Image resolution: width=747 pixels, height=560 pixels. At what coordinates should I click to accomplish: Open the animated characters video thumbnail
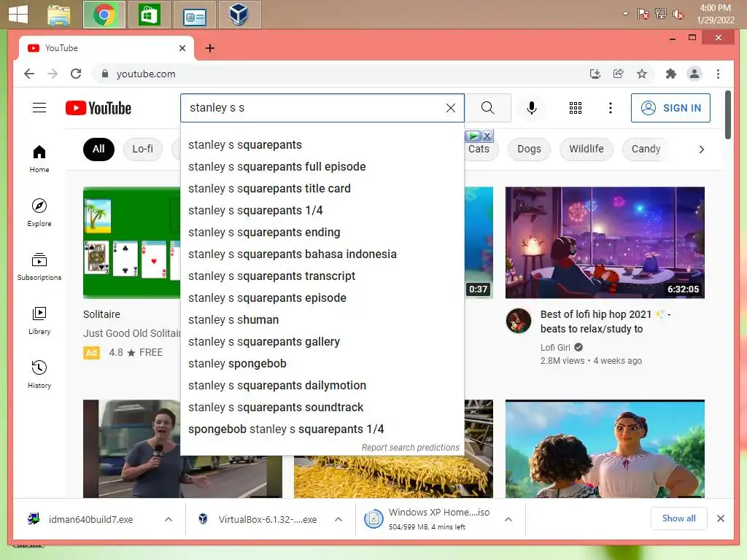click(x=605, y=449)
